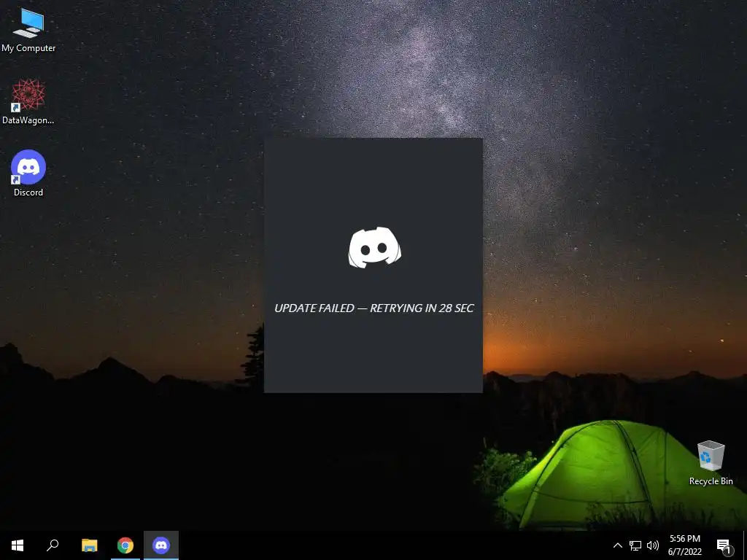The width and height of the screenshot is (747, 560).
Task: Click the Discord logo in updater window
Action: pos(374,247)
